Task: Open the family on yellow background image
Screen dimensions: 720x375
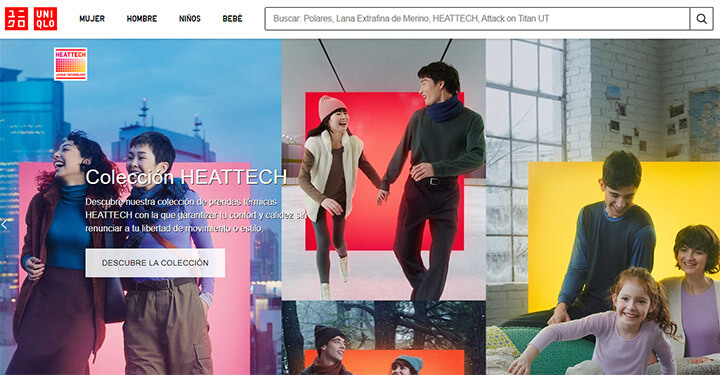Action: [603, 207]
